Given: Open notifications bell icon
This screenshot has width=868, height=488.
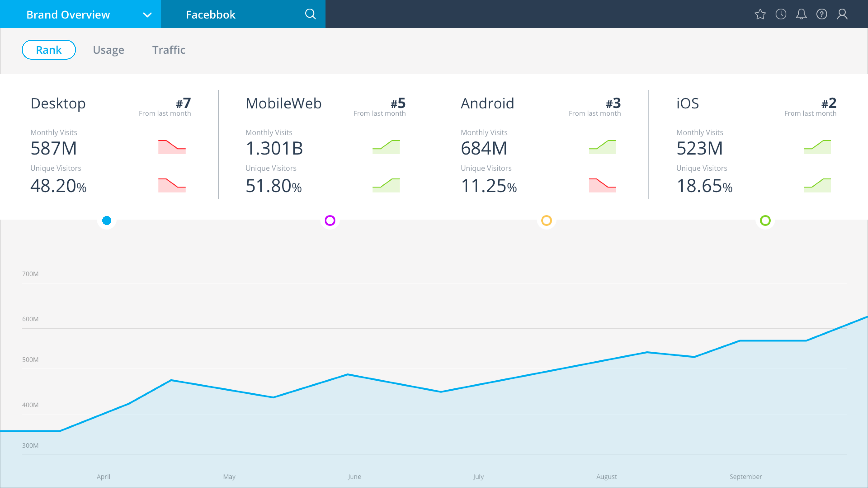Looking at the screenshot, I should click(x=801, y=14).
